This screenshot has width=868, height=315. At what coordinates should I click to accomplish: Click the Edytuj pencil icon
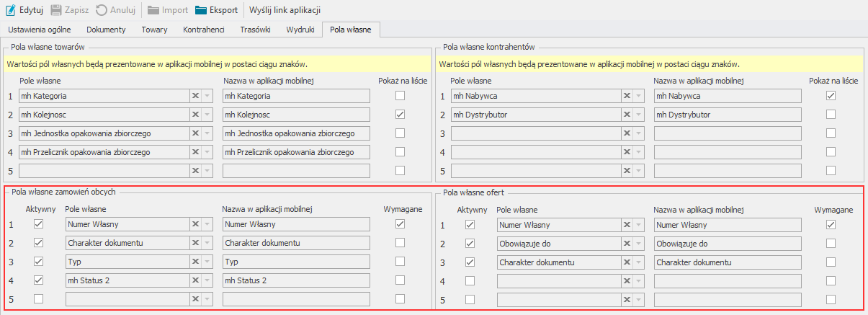tap(11, 10)
